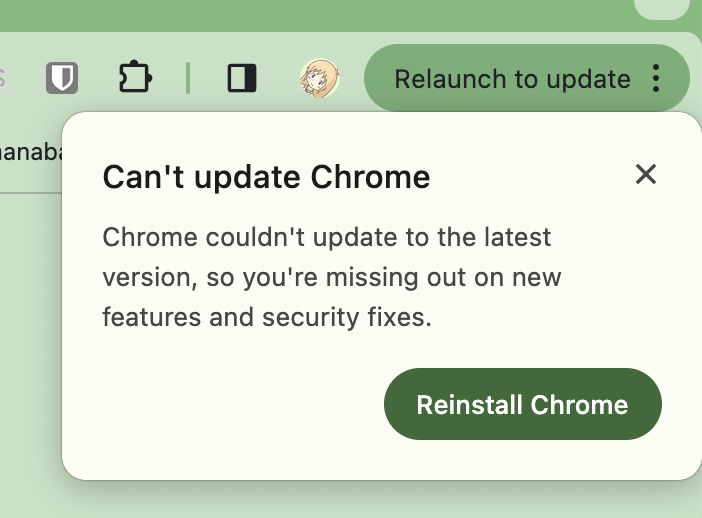Dismiss the Can't update Chrome bubble

point(646,175)
